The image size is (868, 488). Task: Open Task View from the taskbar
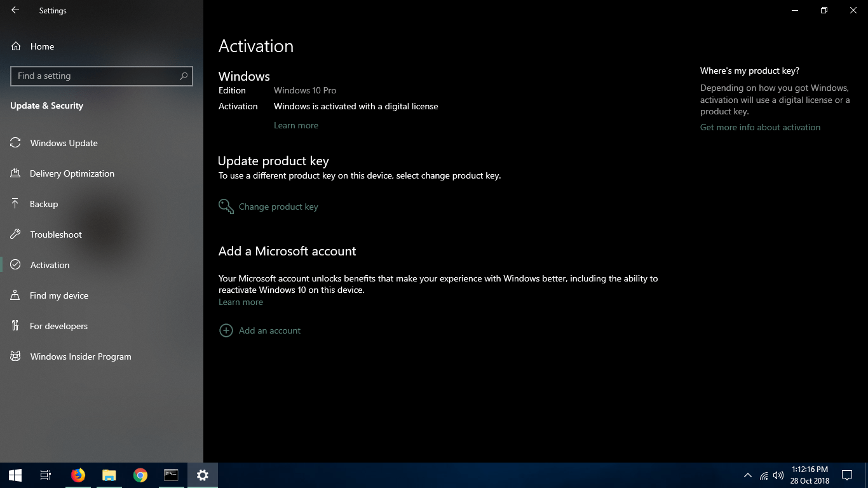[x=46, y=475]
